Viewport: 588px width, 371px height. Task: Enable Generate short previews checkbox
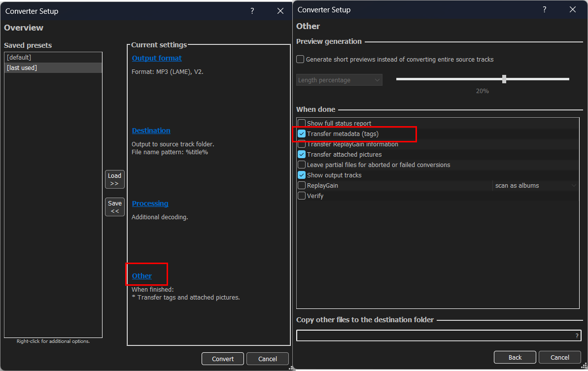click(x=300, y=59)
